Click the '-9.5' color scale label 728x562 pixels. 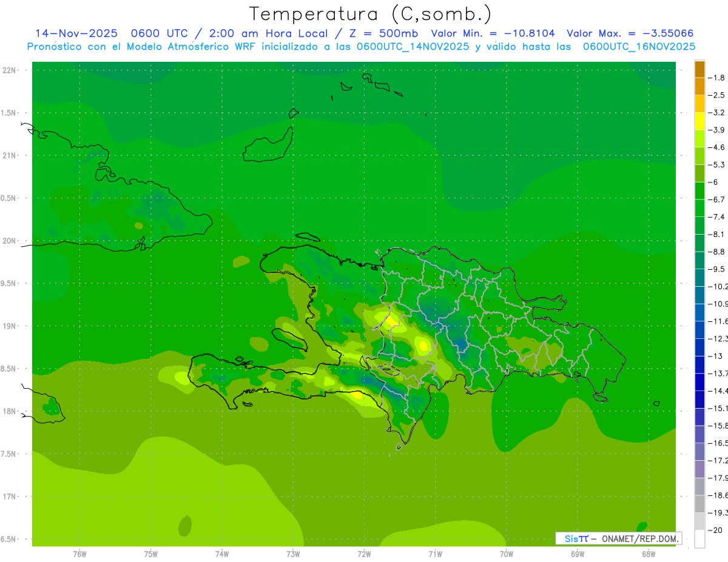point(718,269)
